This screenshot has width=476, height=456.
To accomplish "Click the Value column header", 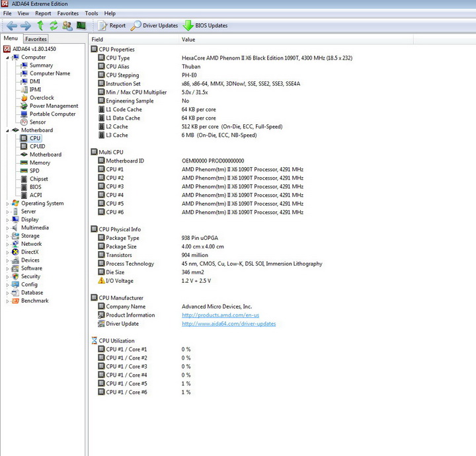I will (x=296, y=40).
